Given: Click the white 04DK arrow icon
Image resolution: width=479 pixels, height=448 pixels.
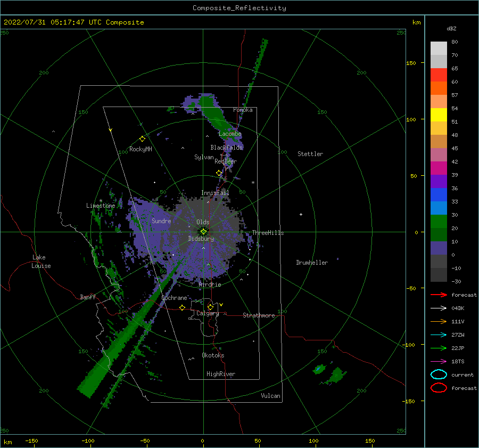Looking at the screenshot, I should pyautogui.click(x=439, y=308).
